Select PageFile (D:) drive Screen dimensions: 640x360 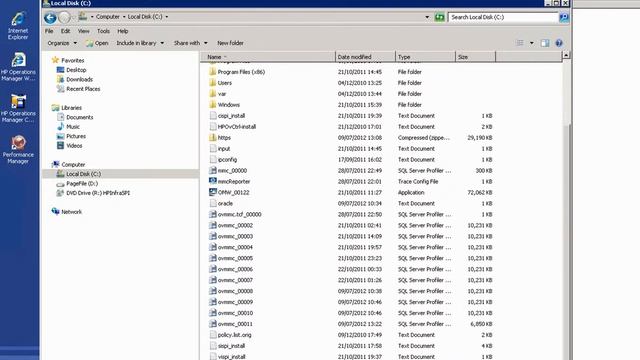click(x=82, y=184)
